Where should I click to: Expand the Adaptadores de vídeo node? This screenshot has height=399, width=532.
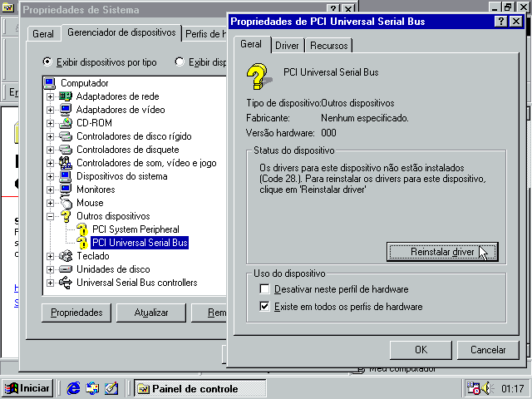(50, 110)
